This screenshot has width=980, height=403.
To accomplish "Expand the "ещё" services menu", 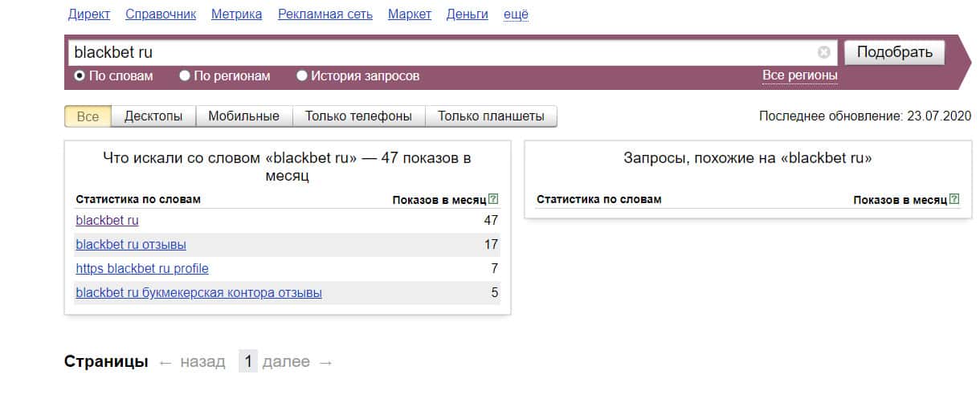I will pyautogui.click(x=516, y=14).
